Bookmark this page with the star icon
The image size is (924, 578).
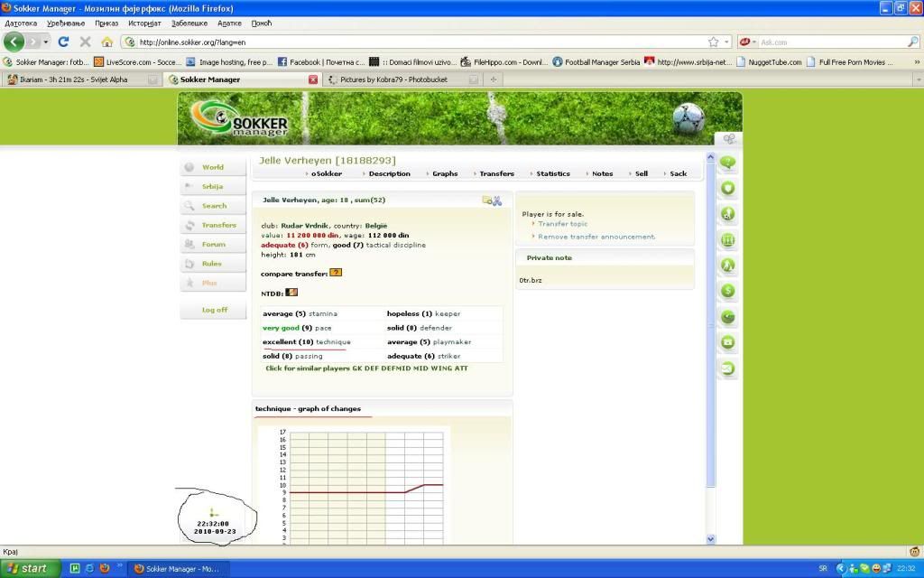pyautogui.click(x=714, y=42)
